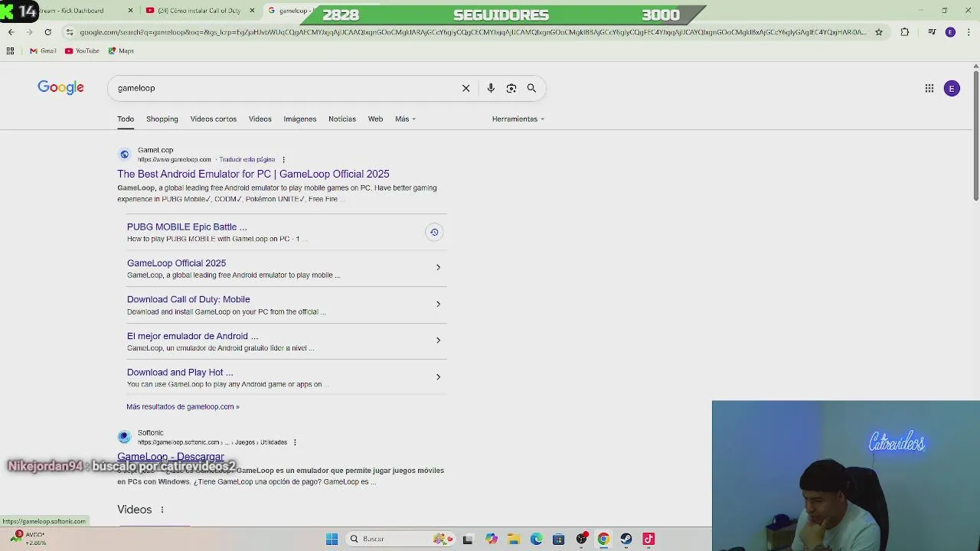
Task: Open the Google account avatar on results page
Action: pyautogui.click(x=952, y=88)
